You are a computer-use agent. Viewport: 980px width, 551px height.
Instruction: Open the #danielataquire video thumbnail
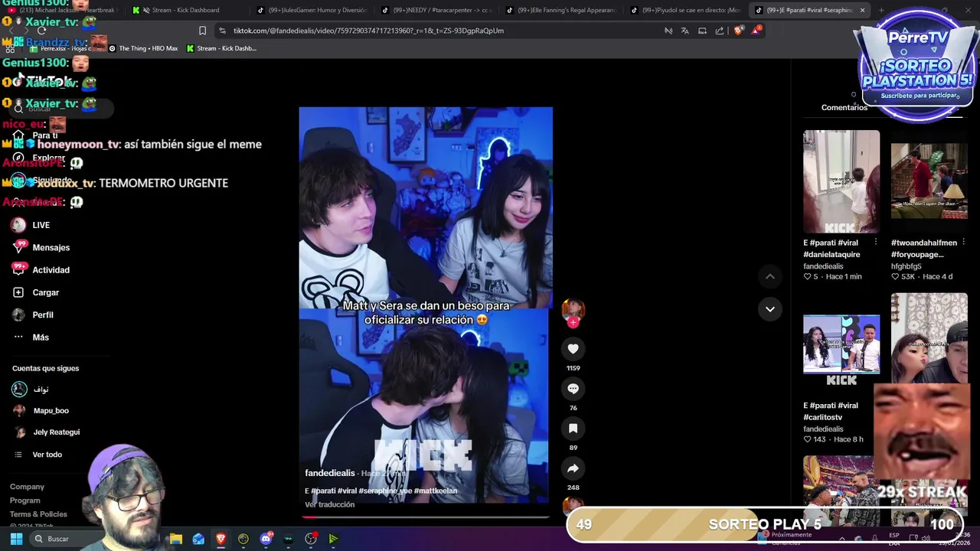point(841,181)
